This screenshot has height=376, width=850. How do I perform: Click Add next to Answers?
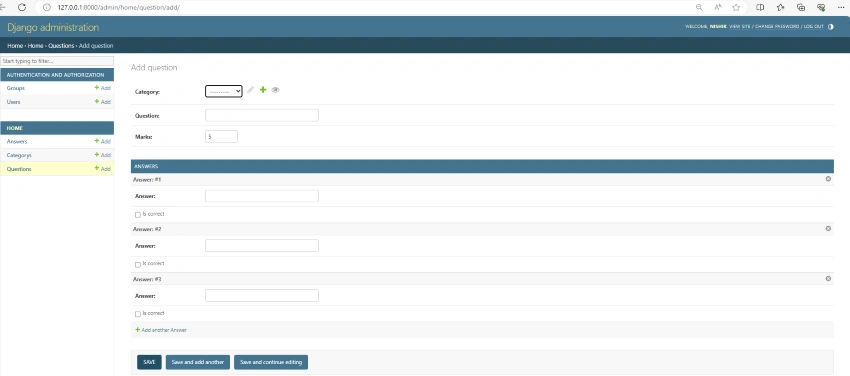click(102, 141)
